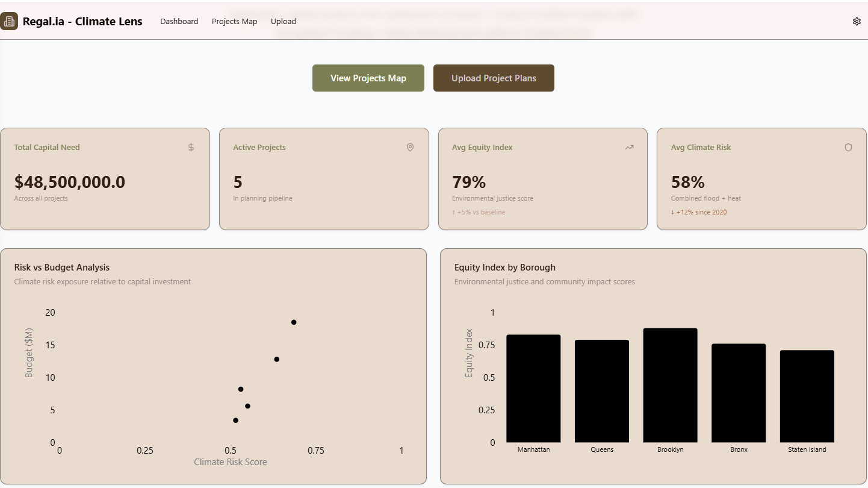Click 'Environmental justice score' text
Image resolution: width=868 pixels, height=488 pixels.
[x=492, y=198]
